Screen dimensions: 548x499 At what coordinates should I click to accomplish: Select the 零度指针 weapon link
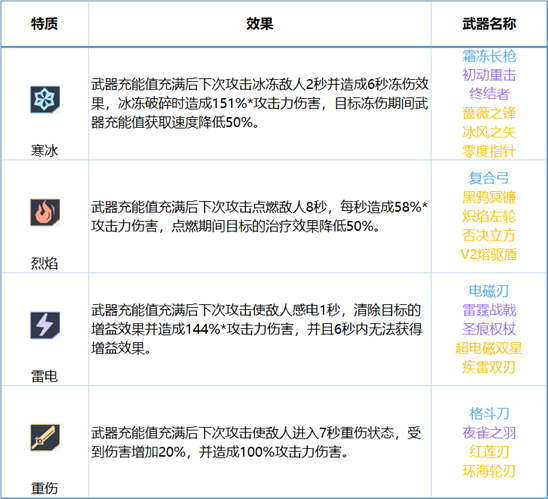pos(489,152)
